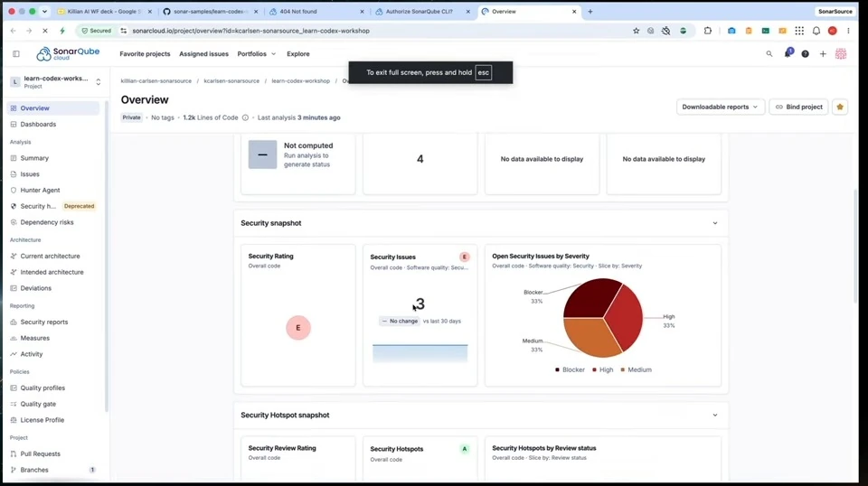The image size is (868, 486).
Task: Open Measures in the sidebar
Action: click(53, 338)
